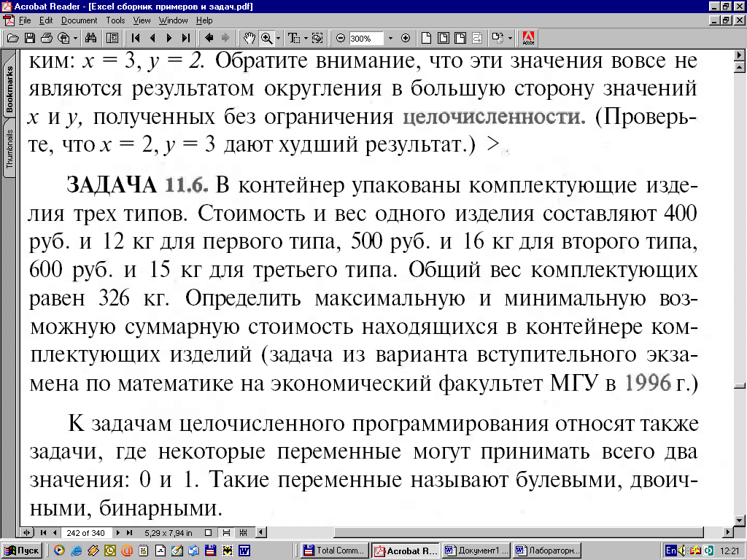Open the Document menu
Screen dimensions: 747x560
coord(79,20)
